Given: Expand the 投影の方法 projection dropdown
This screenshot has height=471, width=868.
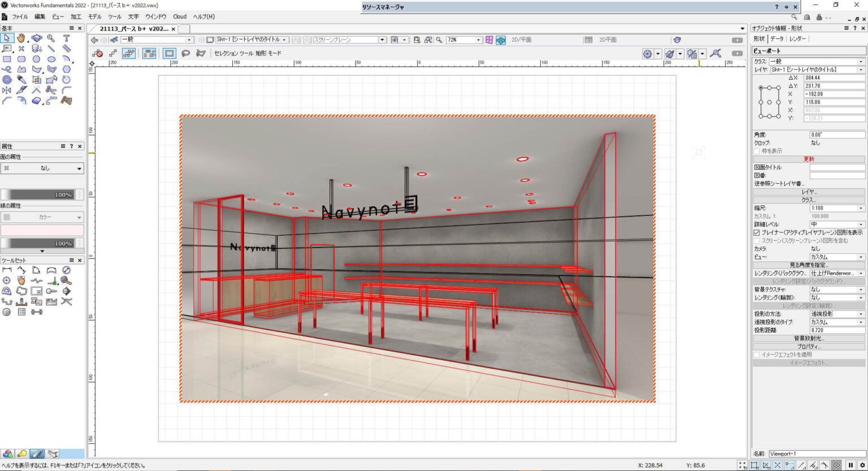Looking at the screenshot, I should (x=837, y=314).
